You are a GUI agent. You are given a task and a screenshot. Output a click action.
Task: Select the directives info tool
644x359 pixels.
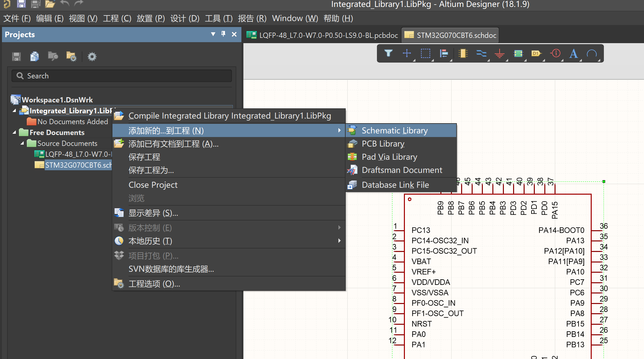click(x=556, y=53)
